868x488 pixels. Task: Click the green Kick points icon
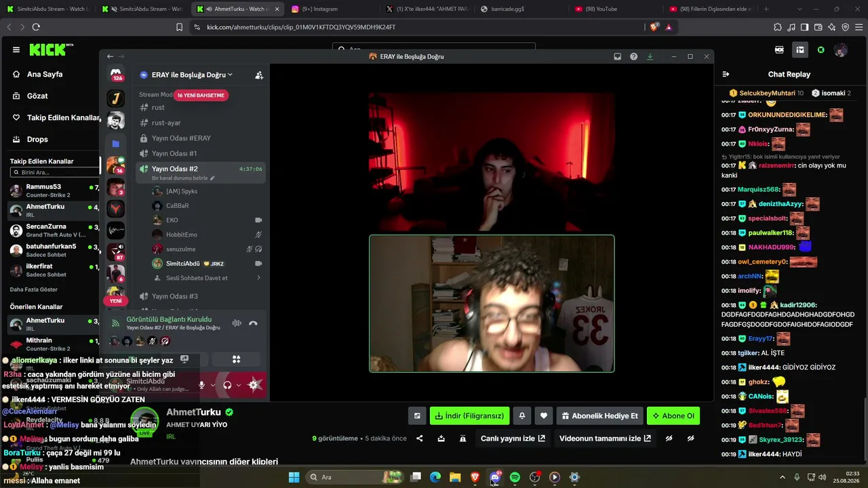(x=821, y=49)
